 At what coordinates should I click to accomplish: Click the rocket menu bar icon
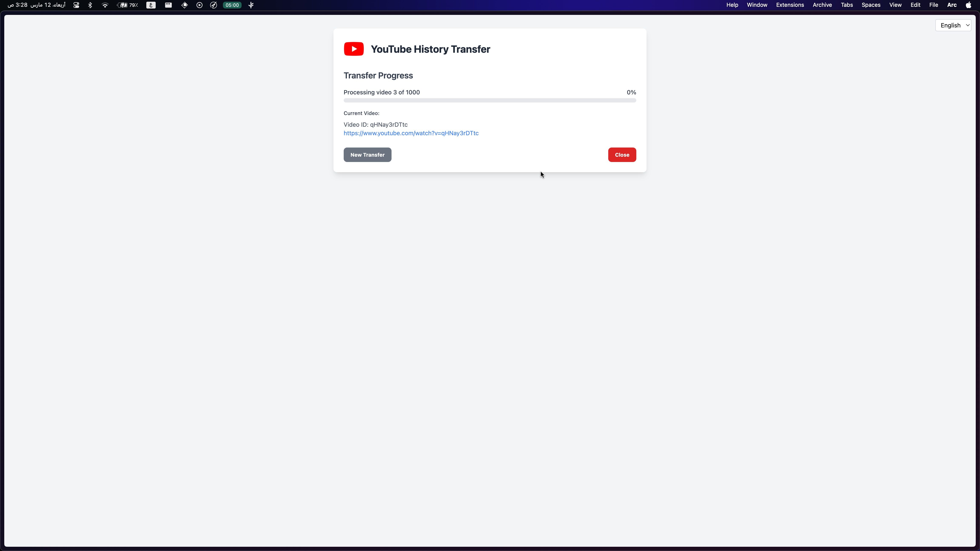click(x=214, y=5)
